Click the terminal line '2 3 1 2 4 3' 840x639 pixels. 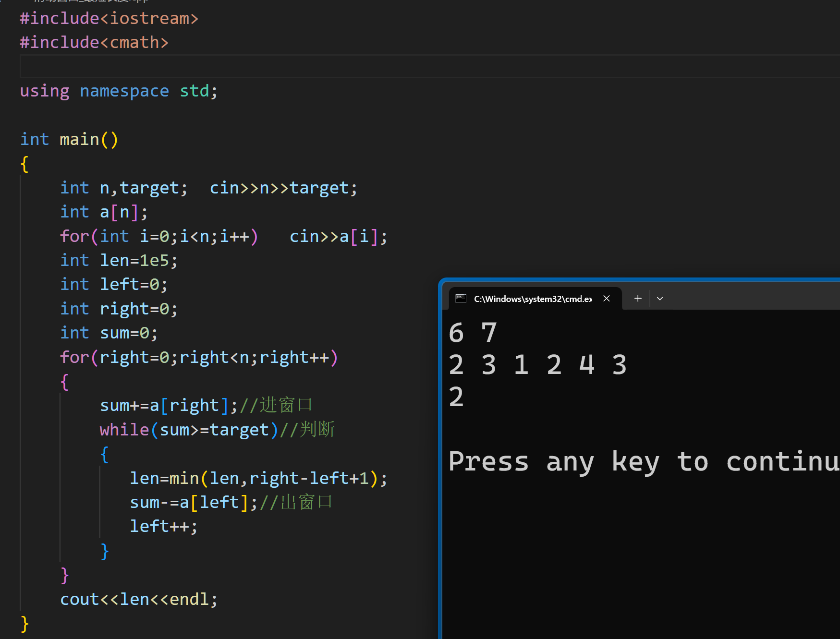tap(538, 364)
